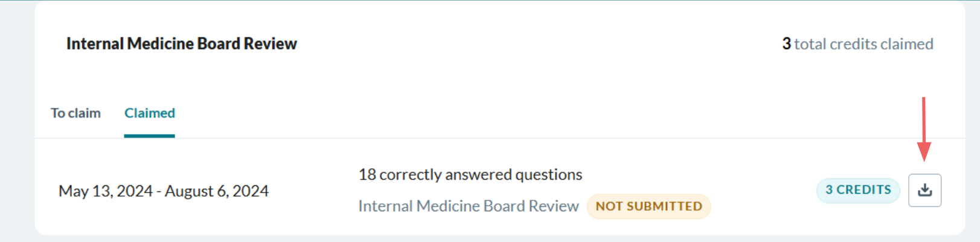Viewport: 980px width, 242px height.
Task: Click the NOT SUBMITTED status badge
Action: pyautogui.click(x=649, y=206)
